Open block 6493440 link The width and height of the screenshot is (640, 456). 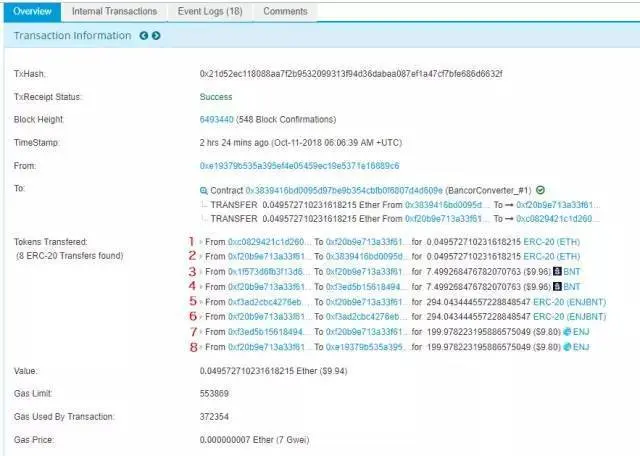pos(216,120)
